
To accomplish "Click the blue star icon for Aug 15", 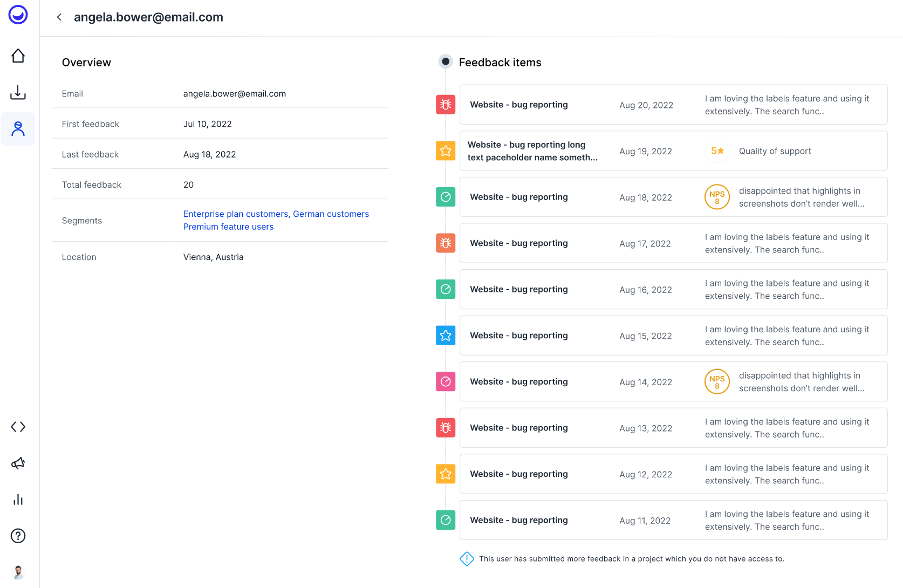I will (x=446, y=336).
